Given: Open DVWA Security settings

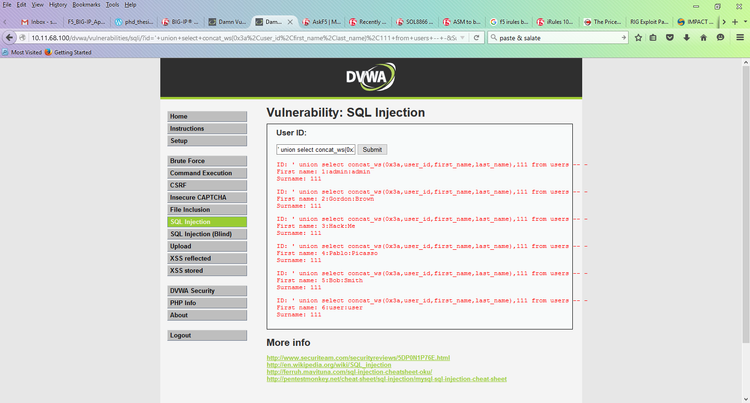Looking at the screenshot, I should tap(207, 291).
